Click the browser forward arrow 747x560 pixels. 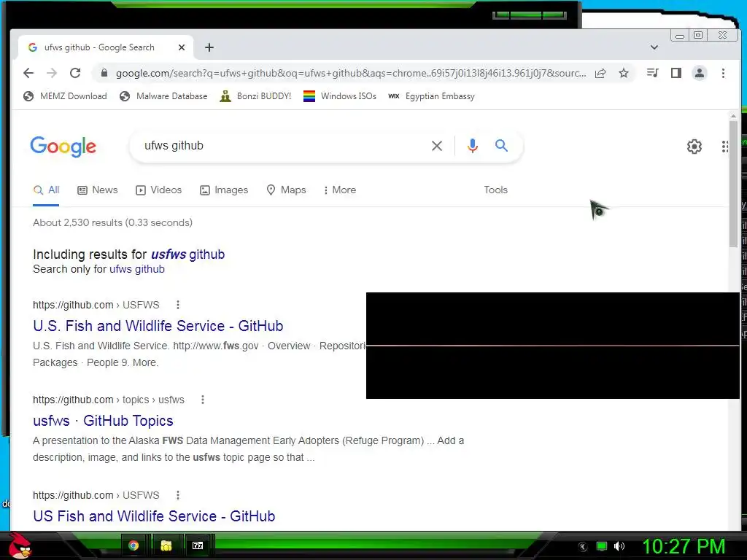click(x=52, y=73)
